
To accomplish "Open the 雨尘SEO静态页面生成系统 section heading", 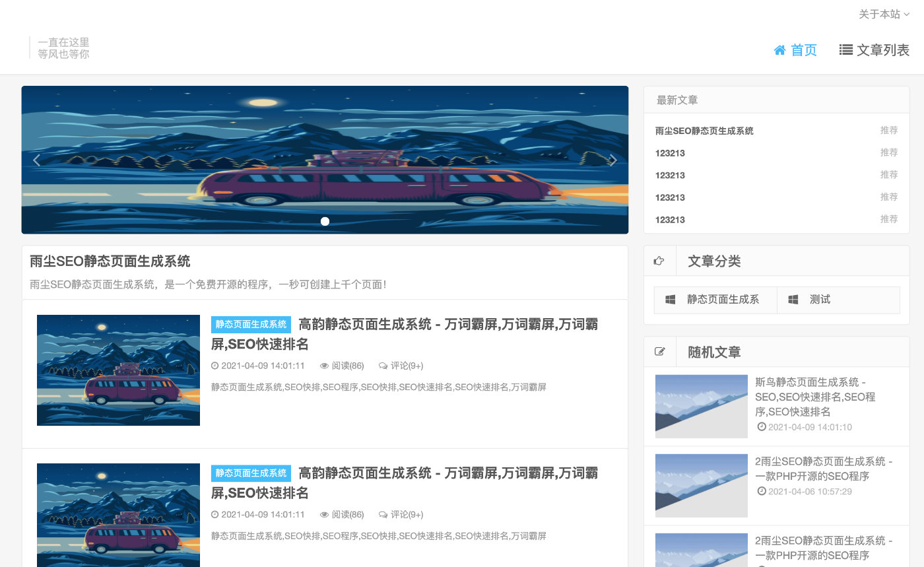I will [110, 261].
